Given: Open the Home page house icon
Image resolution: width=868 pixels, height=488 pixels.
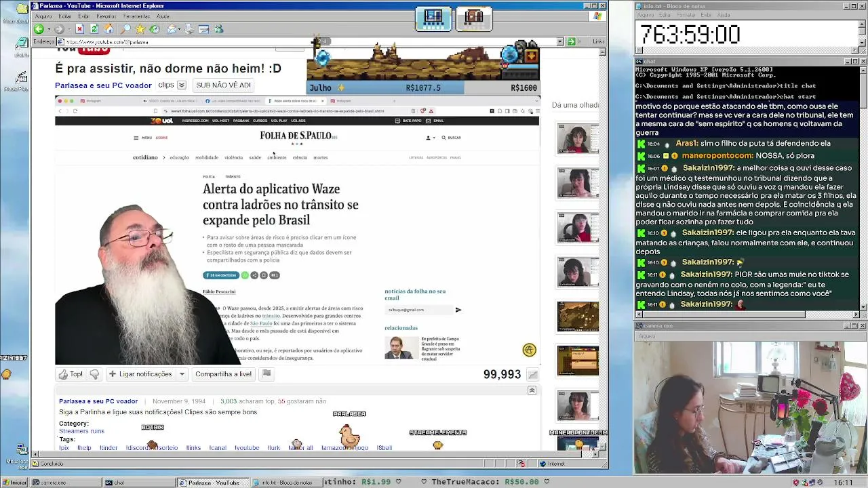Looking at the screenshot, I should point(108,29).
